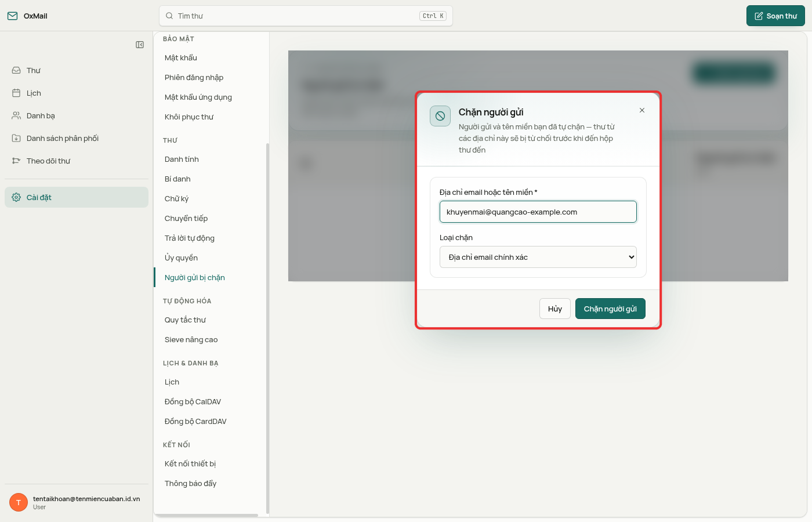Screen dimensions: 812x522
Task: Click the search magnifier icon
Action: 169,16
